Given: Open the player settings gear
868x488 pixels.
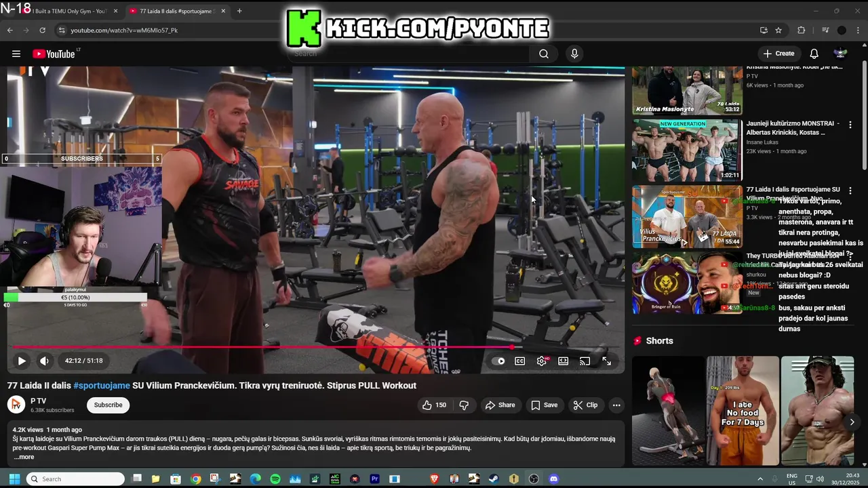Looking at the screenshot, I should click(542, 361).
